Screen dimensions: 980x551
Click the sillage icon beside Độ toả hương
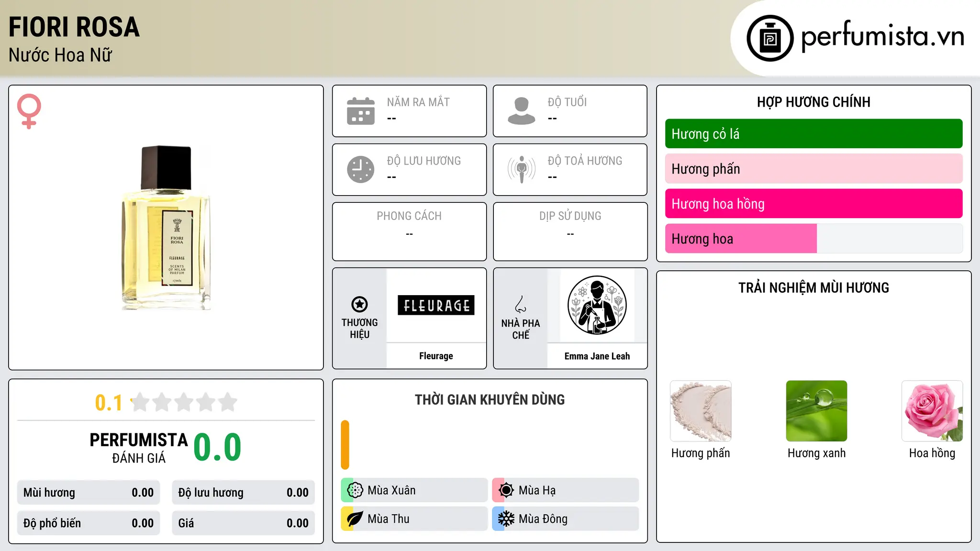pyautogui.click(x=522, y=169)
